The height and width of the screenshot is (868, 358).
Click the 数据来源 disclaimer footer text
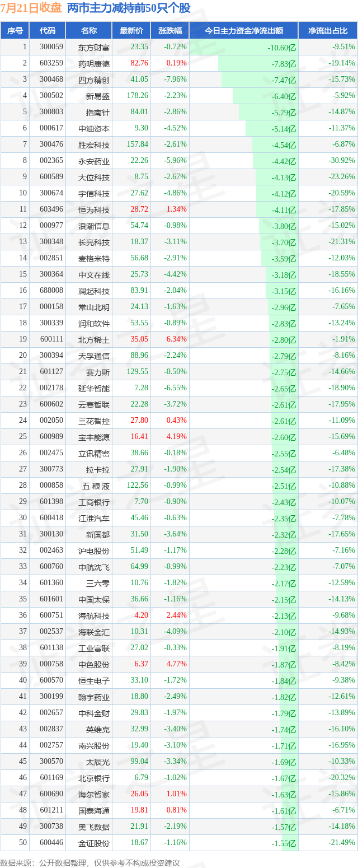90,863
